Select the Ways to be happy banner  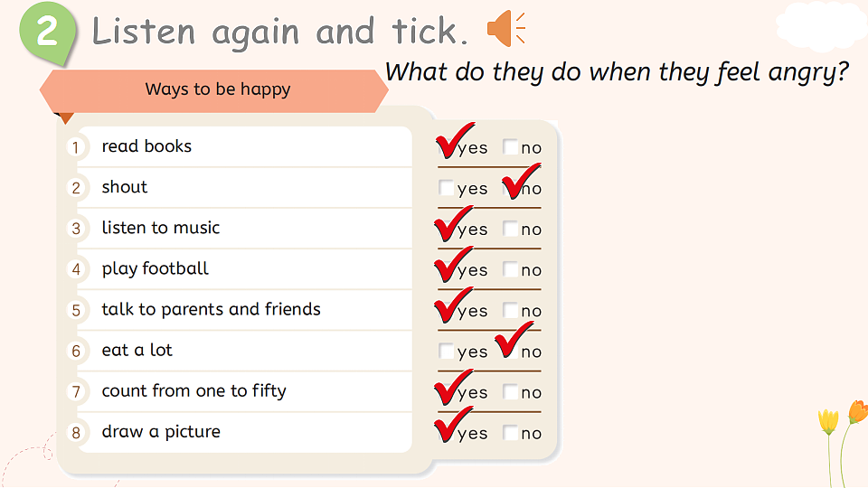[x=213, y=90]
